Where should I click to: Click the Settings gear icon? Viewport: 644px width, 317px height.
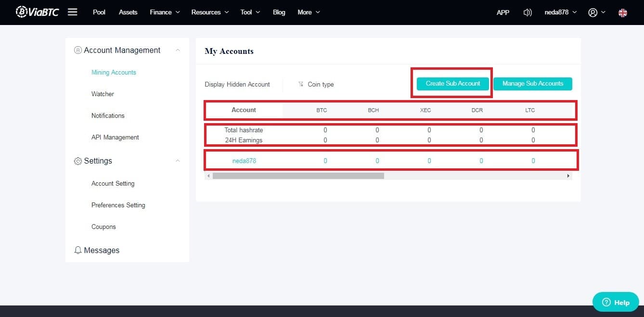pos(78,161)
